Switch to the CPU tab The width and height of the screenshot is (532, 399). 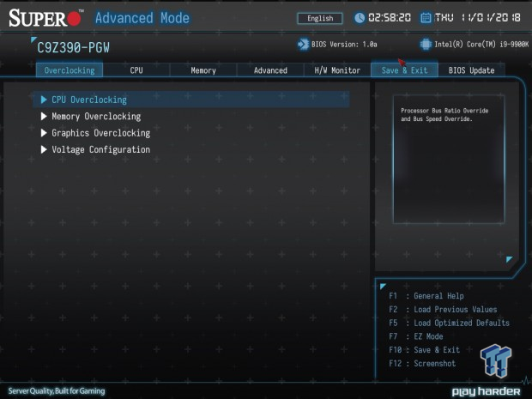(136, 70)
